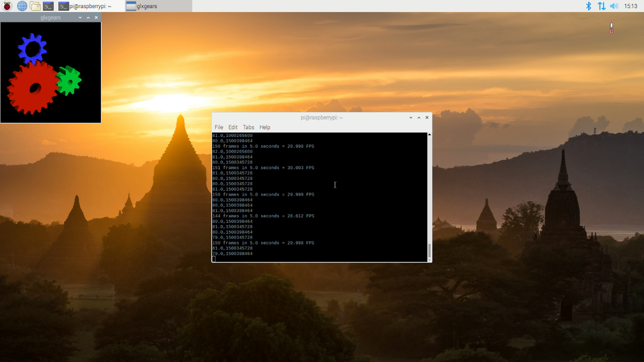This screenshot has width=644, height=362.
Task: Launch the web browser globe icon
Action: coord(22,6)
